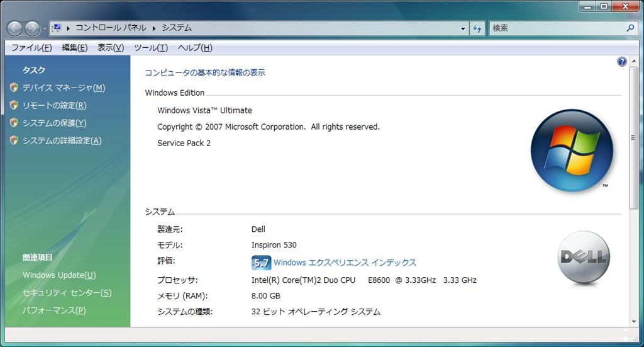Click the Back navigation arrow button
The width and height of the screenshot is (644, 347).
tap(15, 28)
